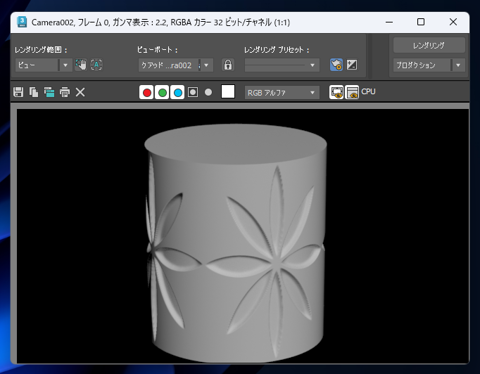The width and height of the screenshot is (480, 374).
Task: Show the alpha channel view
Action: pos(193,92)
